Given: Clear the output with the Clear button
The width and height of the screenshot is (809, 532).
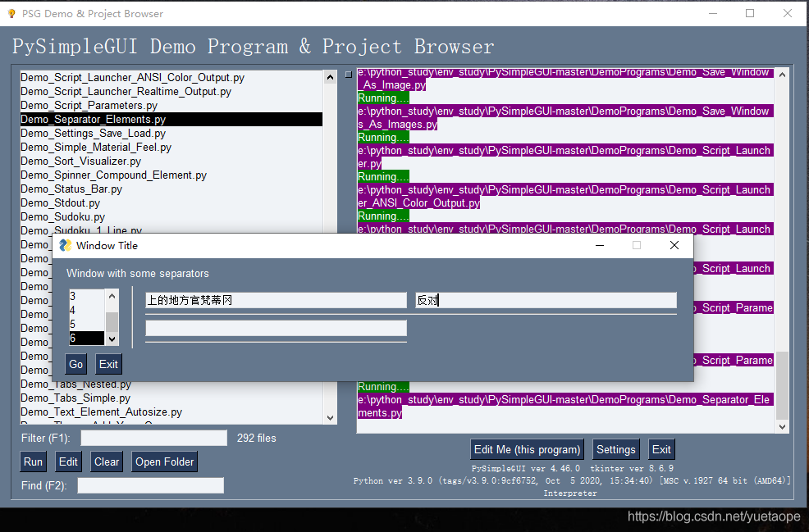Looking at the screenshot, I should coord(107,462).
